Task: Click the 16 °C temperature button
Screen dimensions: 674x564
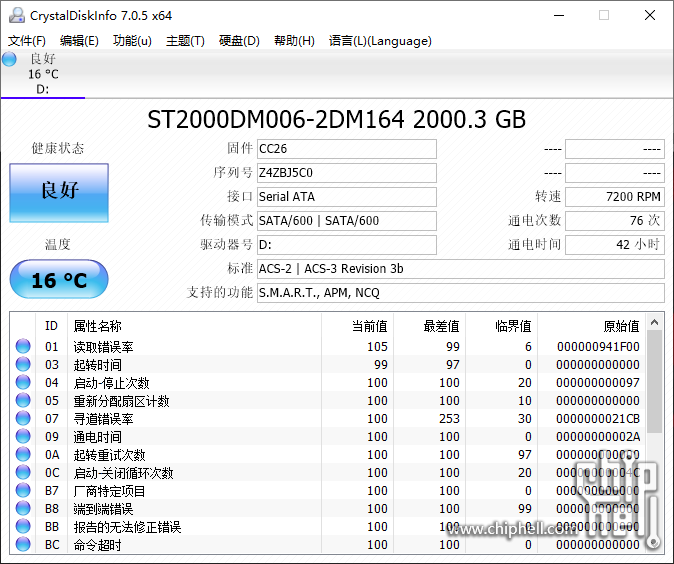Action: 59,280
